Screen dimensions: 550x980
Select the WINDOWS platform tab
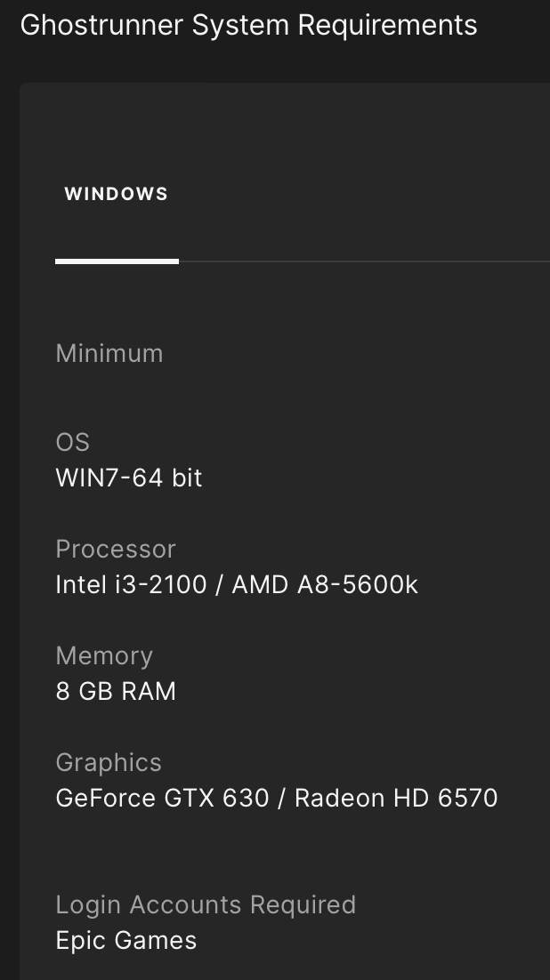[117, 194]
